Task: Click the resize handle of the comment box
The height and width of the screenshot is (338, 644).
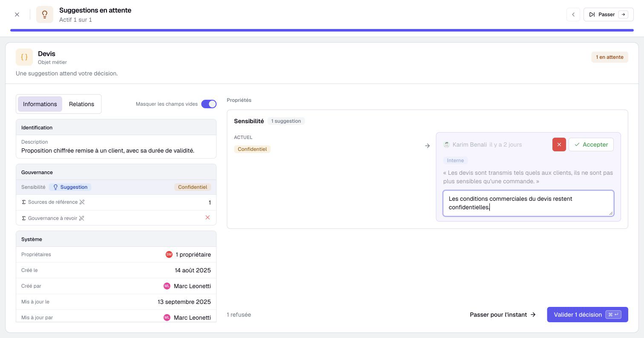Action: coord(611,213)
